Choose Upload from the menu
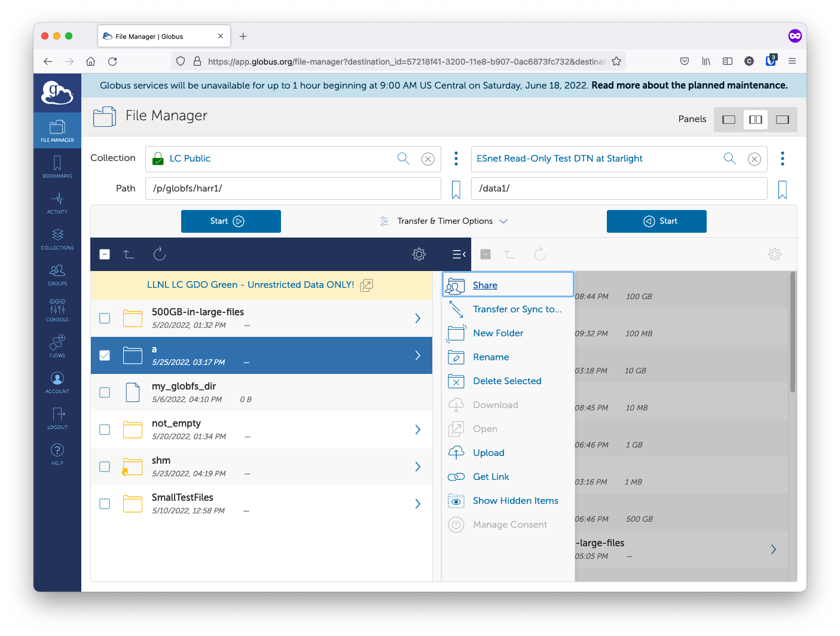Image resolution: width=840 pixels, height=636 pixels. click(x=508, y=453)
